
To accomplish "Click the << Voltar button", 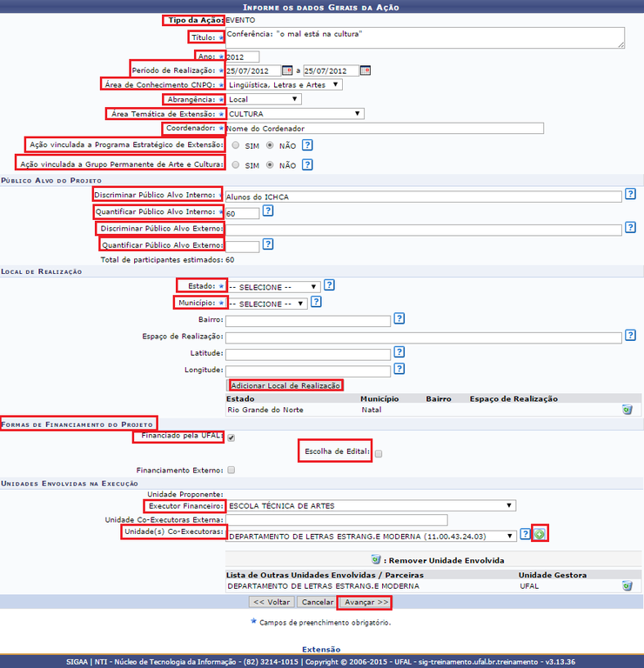I will (x=271, y=602).
